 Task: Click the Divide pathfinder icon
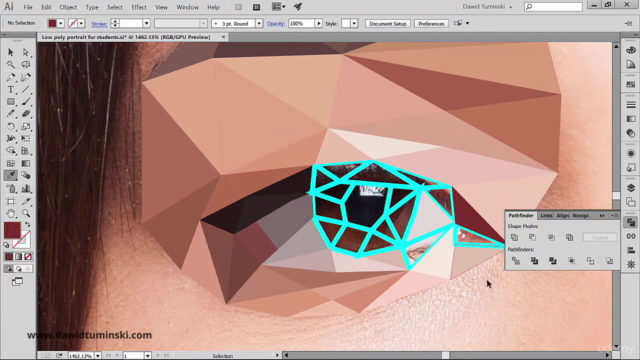click(x=516, y=261)
